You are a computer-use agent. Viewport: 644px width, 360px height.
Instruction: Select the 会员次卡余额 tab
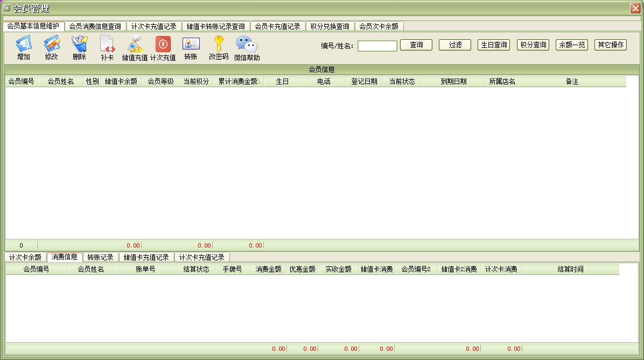379,26
